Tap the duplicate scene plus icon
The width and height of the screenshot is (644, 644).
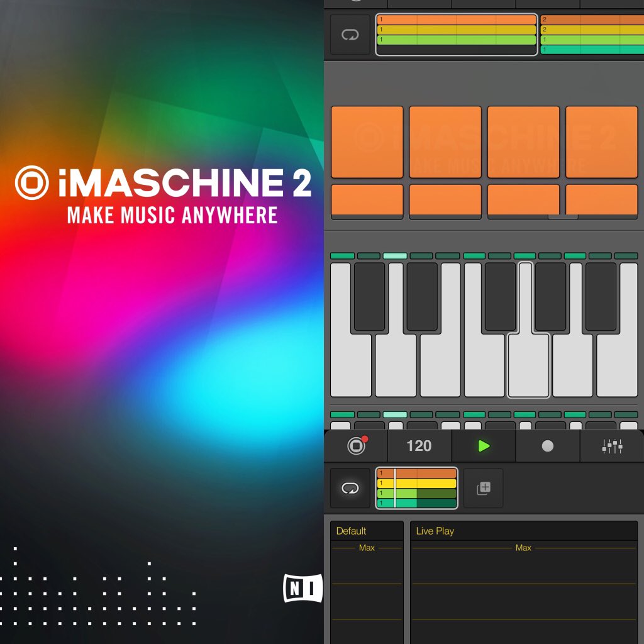tap(484, 488)
